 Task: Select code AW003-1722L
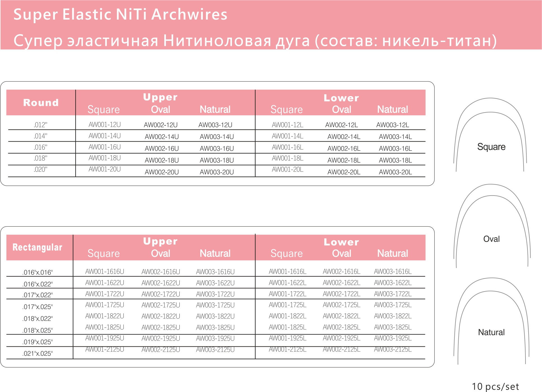pos(393,294)
